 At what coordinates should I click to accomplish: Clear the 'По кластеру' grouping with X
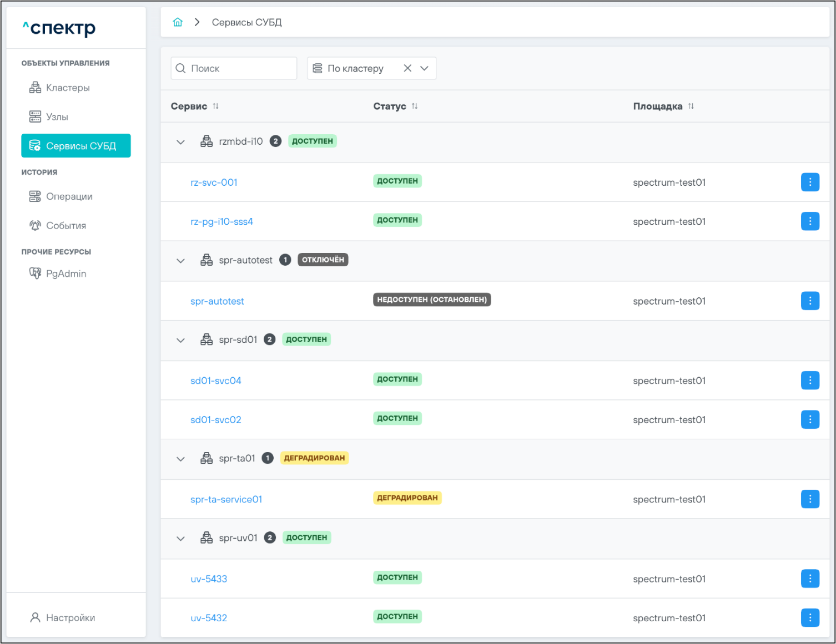(407, 68)
